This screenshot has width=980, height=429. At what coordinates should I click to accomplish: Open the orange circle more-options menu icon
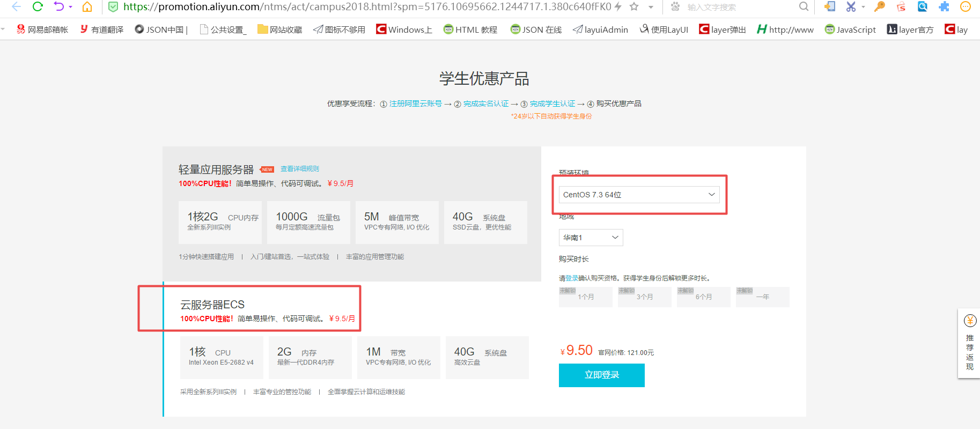pyautogui.click(x=966, y=6)
